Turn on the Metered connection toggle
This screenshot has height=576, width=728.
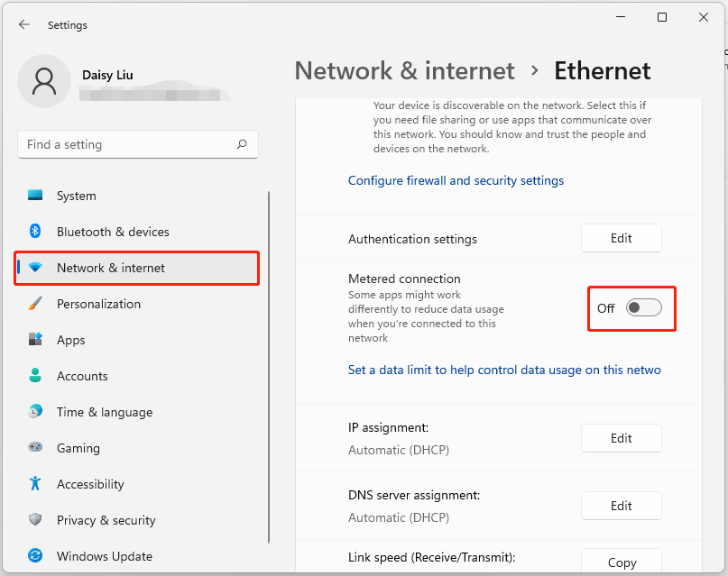[x=644, y=308]
